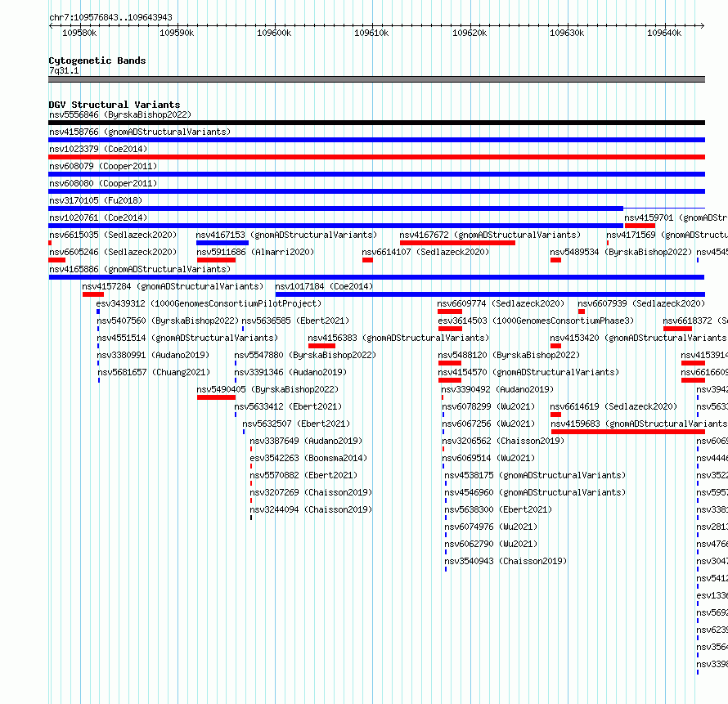
Task: Select the nsv3390492 (Audano2019) label
Action: point(497,389)
